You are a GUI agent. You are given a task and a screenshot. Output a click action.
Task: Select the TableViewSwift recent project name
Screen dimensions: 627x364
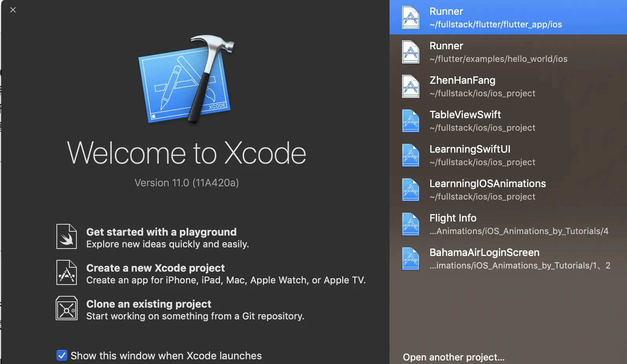pyautogui.click(x=465, y=115)
